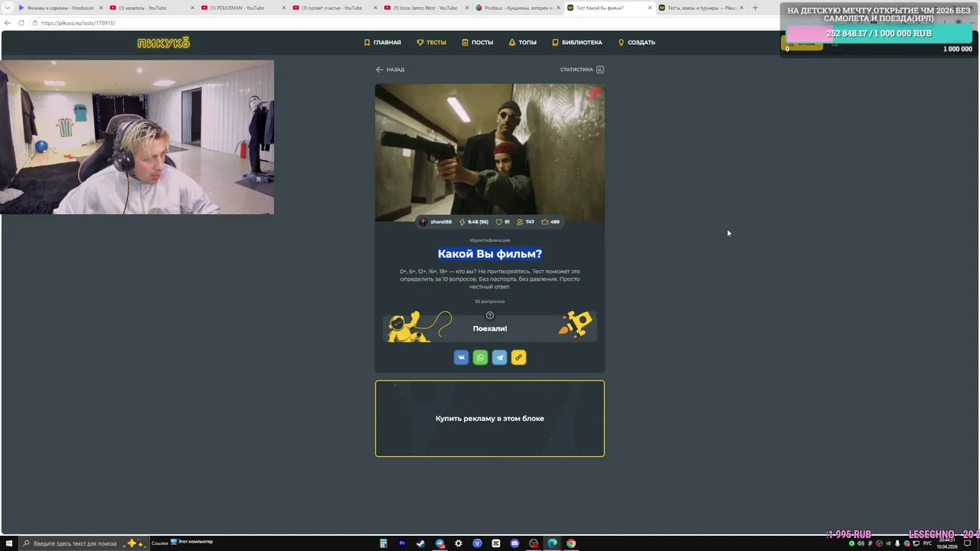Start the test with Поехали!
Viewport: 980px width, 551px height.
pos(490,328)
